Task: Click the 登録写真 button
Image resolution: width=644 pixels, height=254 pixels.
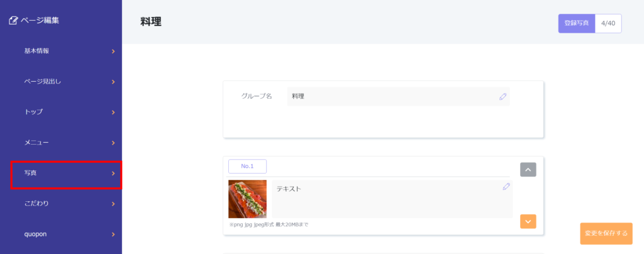Action: [576, 23]
